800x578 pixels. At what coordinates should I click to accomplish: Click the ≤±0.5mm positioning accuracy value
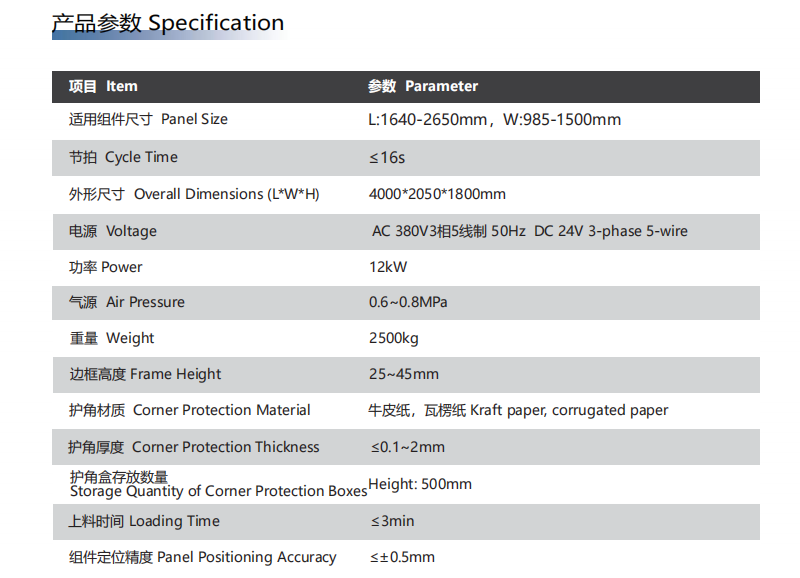(x=402, y=557)
